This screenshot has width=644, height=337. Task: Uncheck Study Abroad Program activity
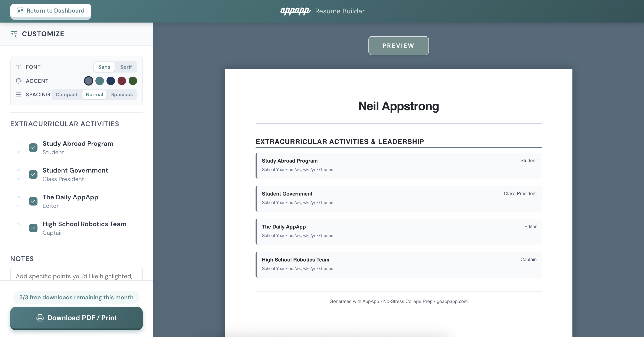tap(33, 148)
